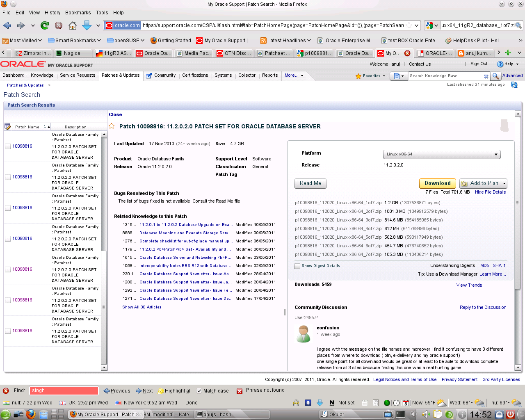The height and width of the screenshot is (420, 525).
Task: Expand the Favorites dropdown arrow
Action: pyautogui.click(x=384, y=76)
